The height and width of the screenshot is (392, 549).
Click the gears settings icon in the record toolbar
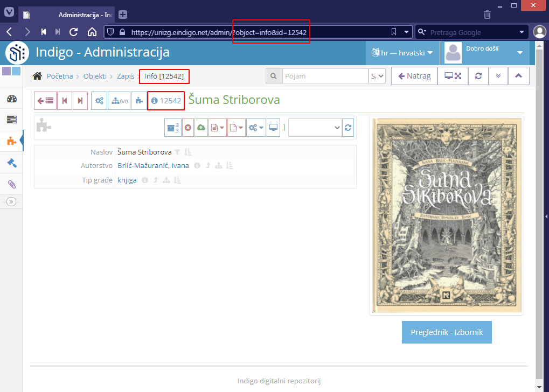click(99, 100)
